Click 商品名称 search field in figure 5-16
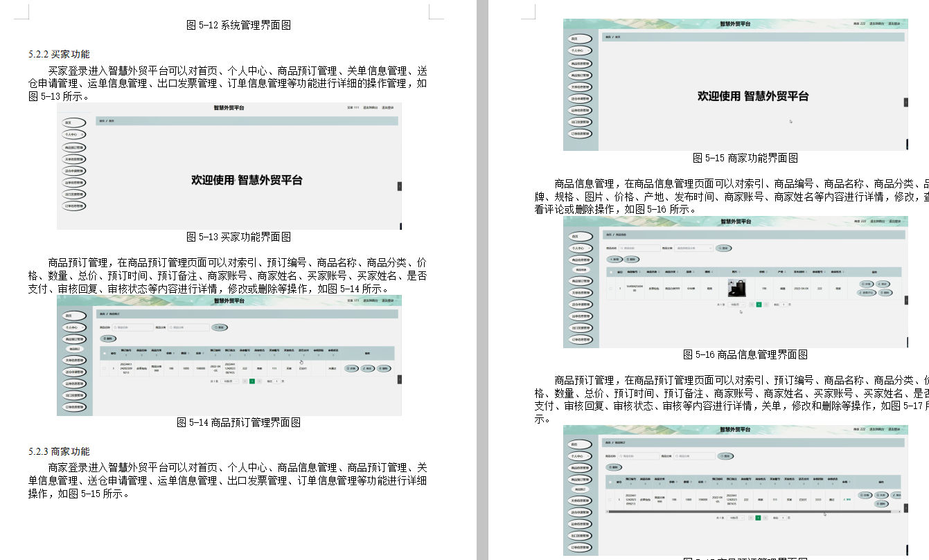929x560 pixels. (639, 248)
